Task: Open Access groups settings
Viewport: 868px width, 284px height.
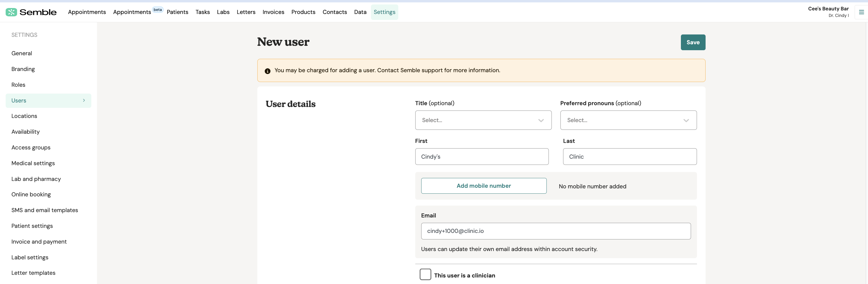Action: coord(31,147)
